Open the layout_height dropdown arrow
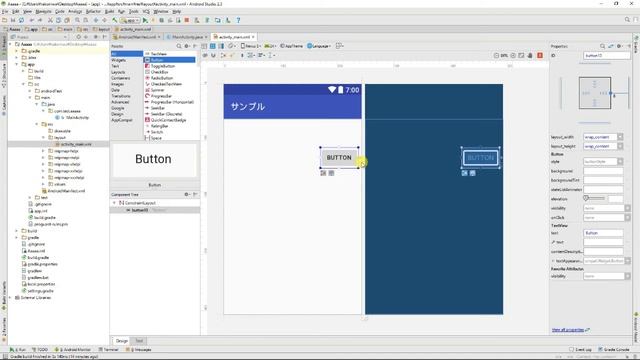 click(x=620, y=146)
